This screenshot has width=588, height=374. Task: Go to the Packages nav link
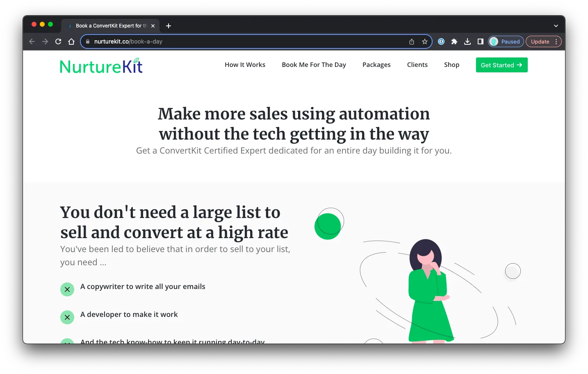(376, 65)
